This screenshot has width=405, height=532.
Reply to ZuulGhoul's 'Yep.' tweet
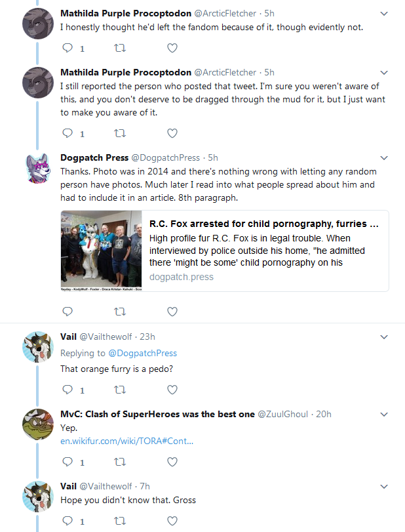[x=67, y=461]
